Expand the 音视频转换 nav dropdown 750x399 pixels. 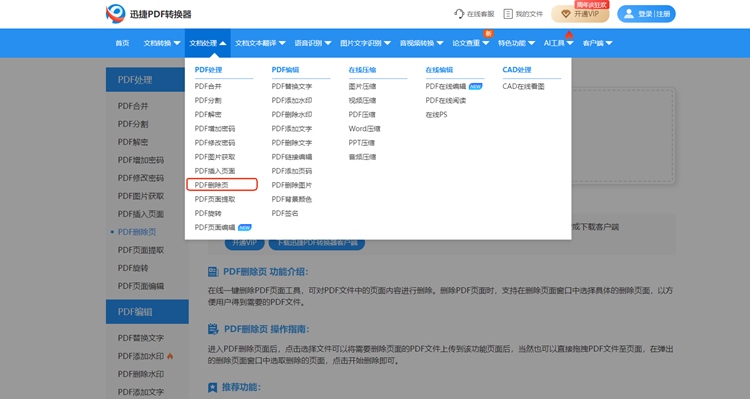(x=421, y=43)
